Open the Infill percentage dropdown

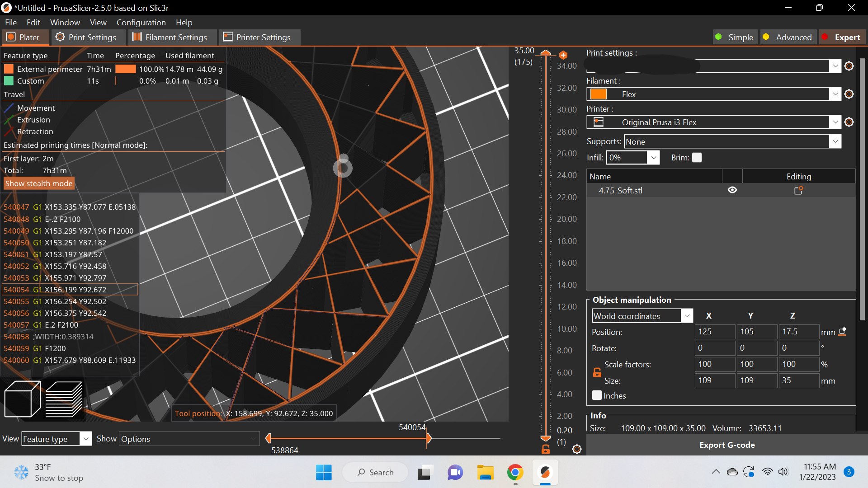click(654, 157)
